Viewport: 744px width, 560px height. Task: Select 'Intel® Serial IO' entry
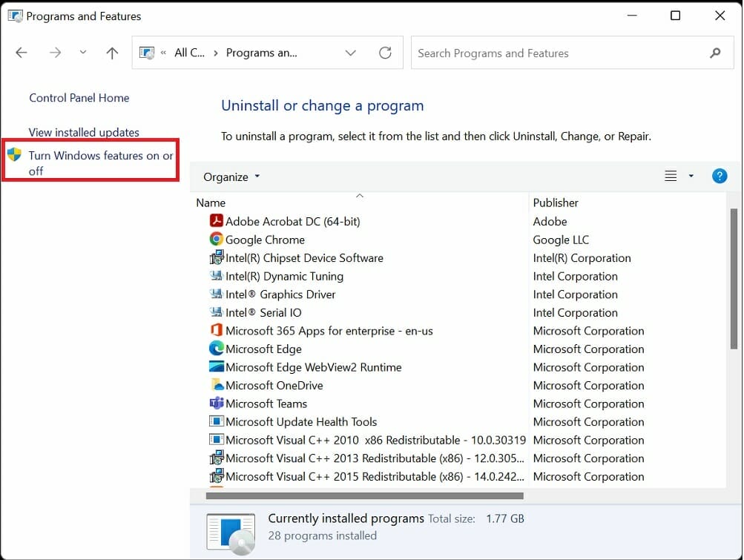point(263,313)
